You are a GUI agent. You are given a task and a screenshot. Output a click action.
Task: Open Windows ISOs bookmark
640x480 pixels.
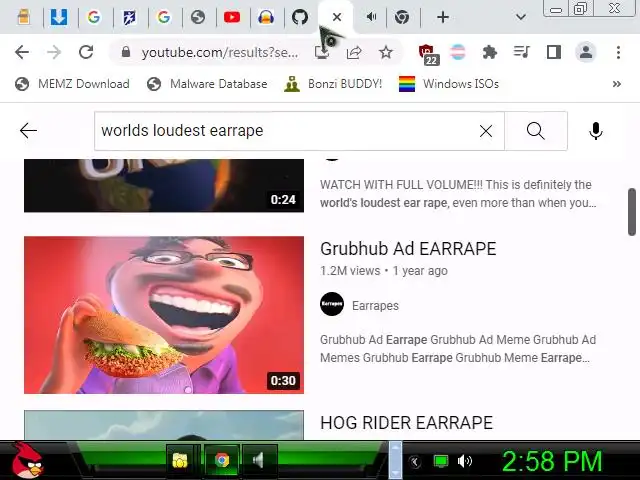pos(449,84)
